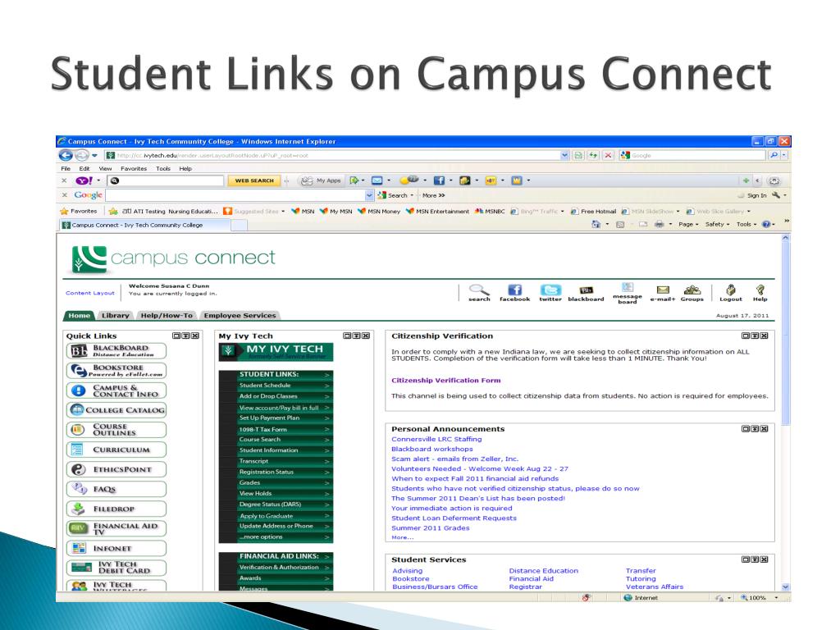Screen dimensions: 840x630
Task: Click the My Ivy Tech banner image
Action: 276,352
